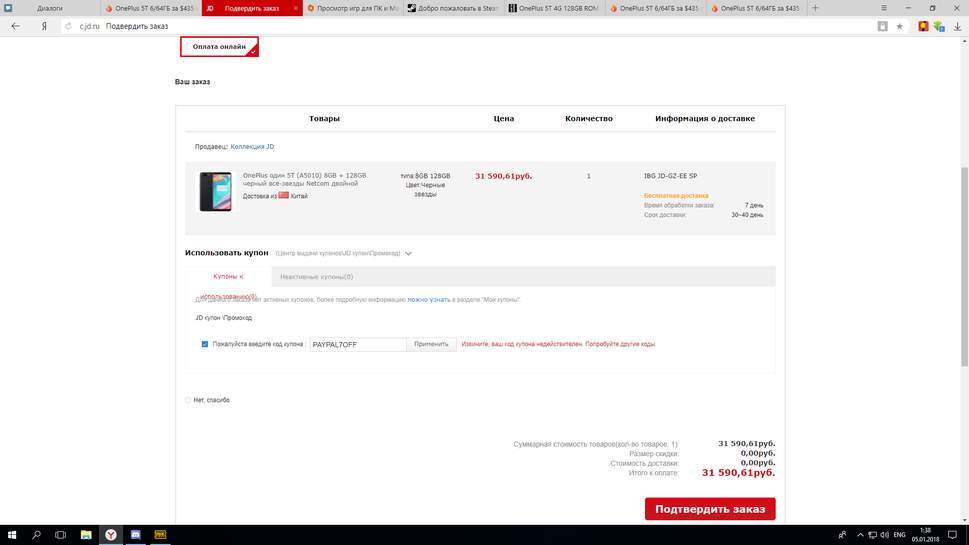Open network status tray icon
969x545 pixels.
tap(872, 534)
